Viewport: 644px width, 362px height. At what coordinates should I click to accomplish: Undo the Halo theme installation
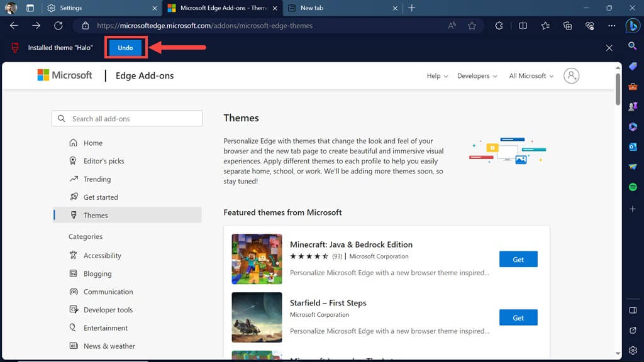point(125,48)
